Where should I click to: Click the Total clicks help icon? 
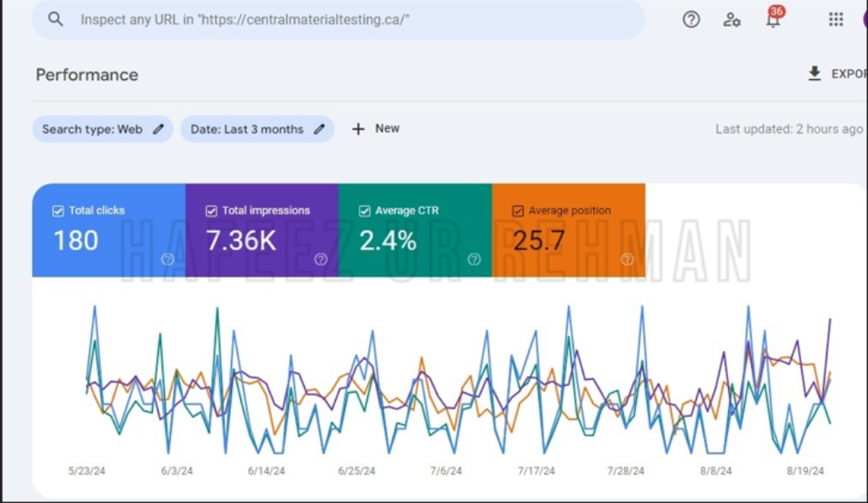[x=168, y=259]
